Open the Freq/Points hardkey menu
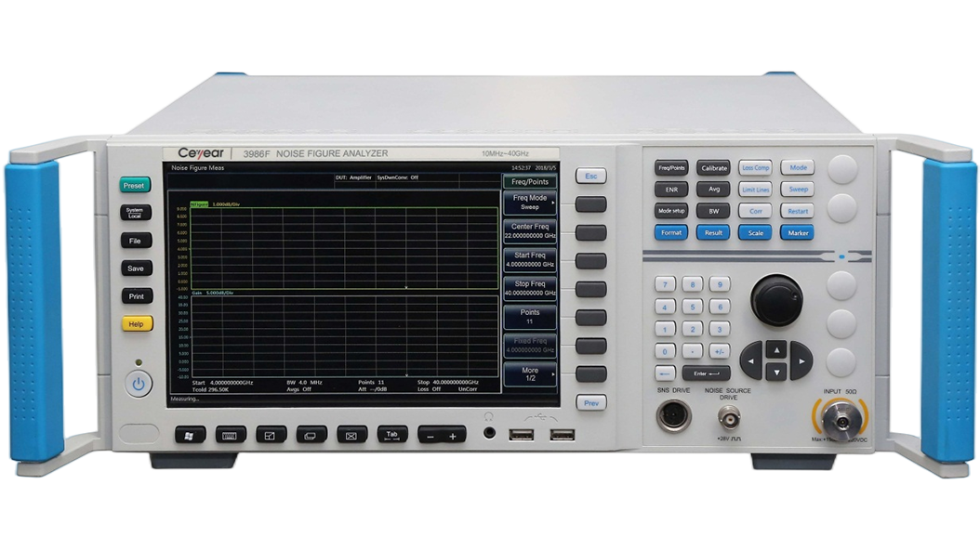980x550 pixels. [x=671, y=168]
